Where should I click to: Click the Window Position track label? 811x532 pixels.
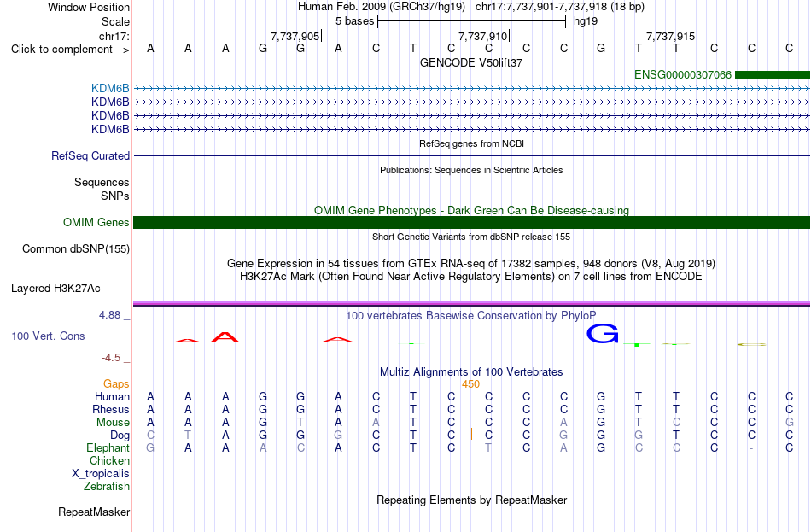(x=89, y=7)
